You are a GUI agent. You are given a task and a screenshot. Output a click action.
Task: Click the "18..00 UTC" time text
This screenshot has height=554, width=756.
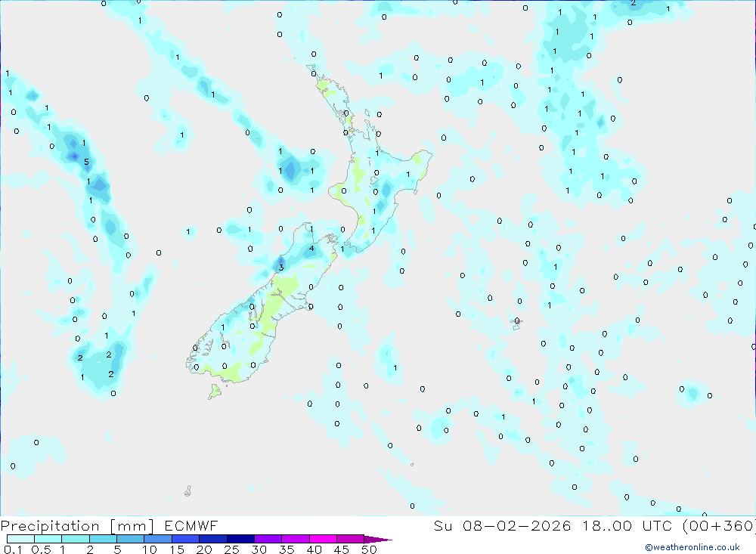627,525
